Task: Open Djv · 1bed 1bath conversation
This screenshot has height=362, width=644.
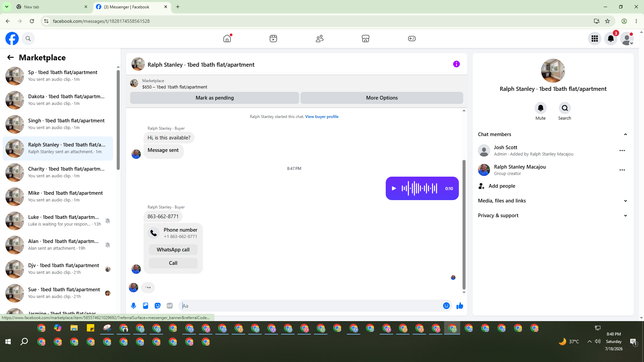Action: (58, 269)
